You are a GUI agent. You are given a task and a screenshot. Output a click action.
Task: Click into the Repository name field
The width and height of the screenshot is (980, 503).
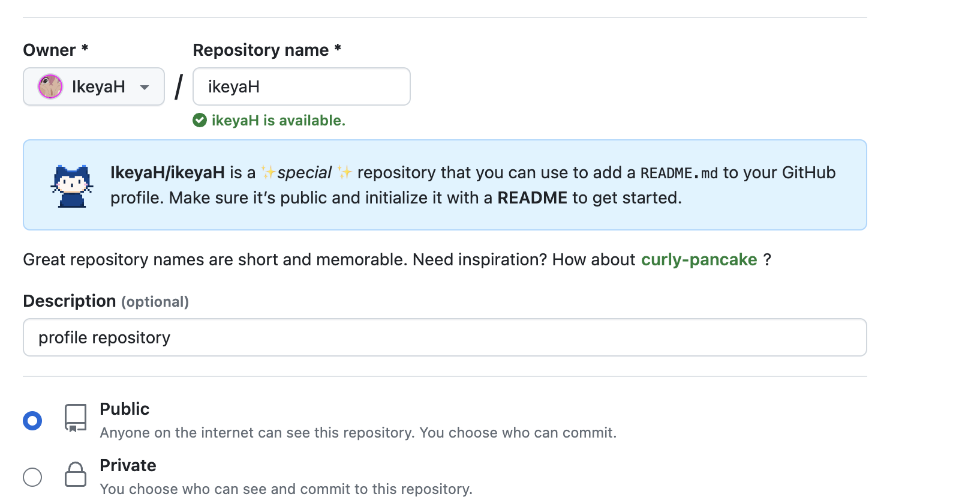[x=301, y=86]
